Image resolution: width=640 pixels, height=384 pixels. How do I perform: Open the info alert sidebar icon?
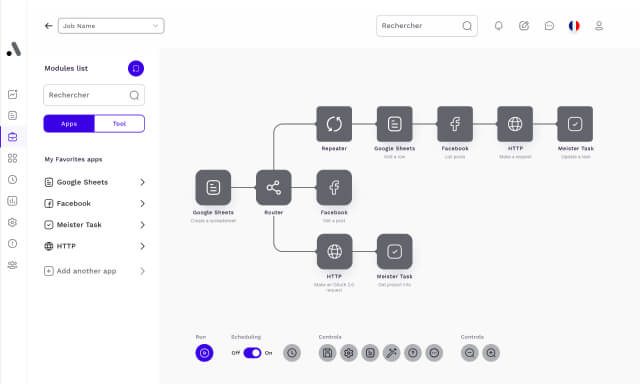tap(13, 244)
